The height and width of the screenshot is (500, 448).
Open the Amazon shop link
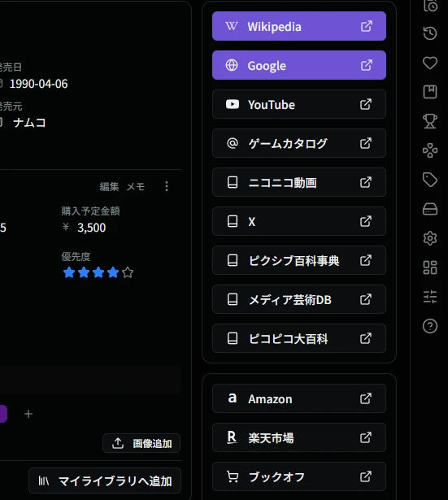299,398
